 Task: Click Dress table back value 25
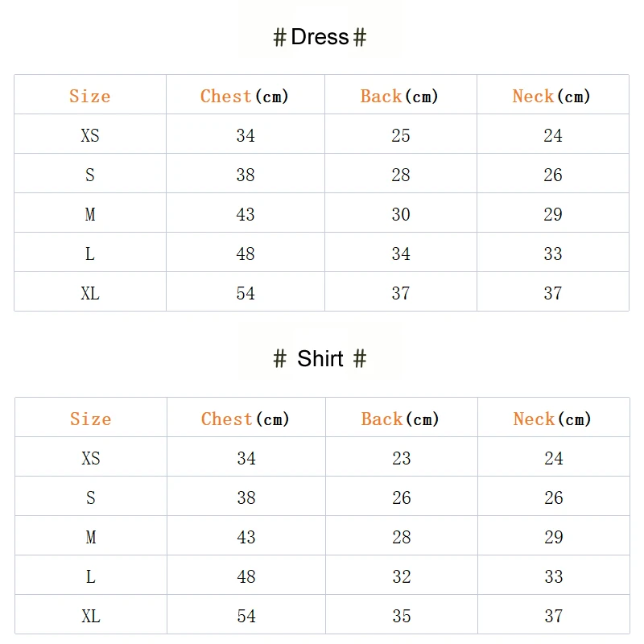[x=400, y=135]
